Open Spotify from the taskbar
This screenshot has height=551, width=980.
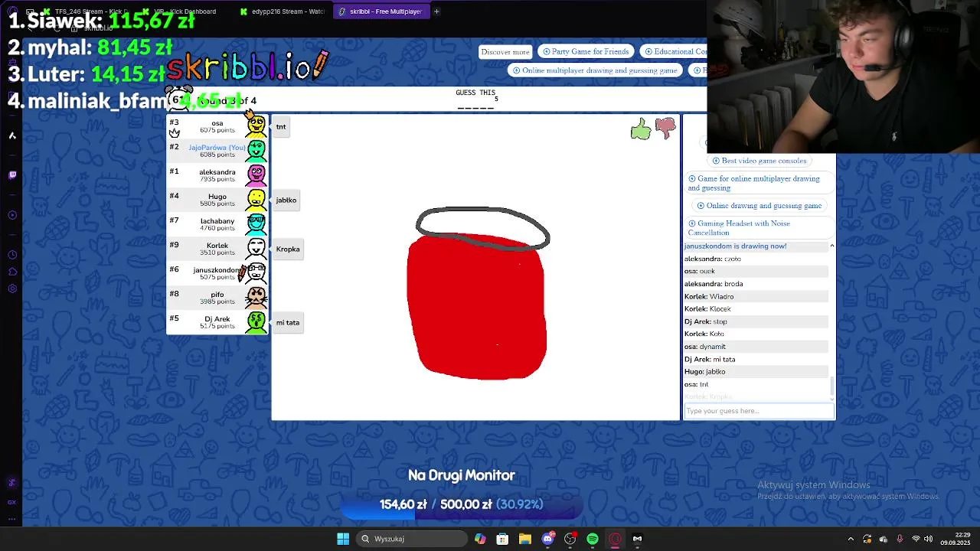click(x=593, y=539)
